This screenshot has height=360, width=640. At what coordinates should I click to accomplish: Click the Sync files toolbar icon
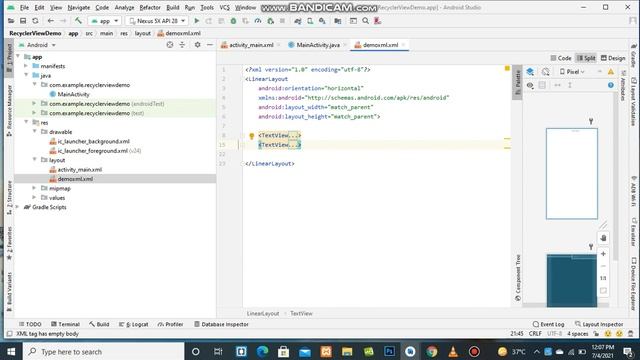tap(35, 21)
